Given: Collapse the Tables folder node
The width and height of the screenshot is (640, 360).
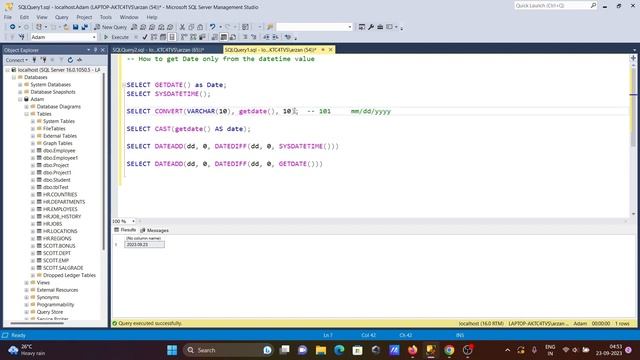Looking at the screenshot, I should [27, 114].
